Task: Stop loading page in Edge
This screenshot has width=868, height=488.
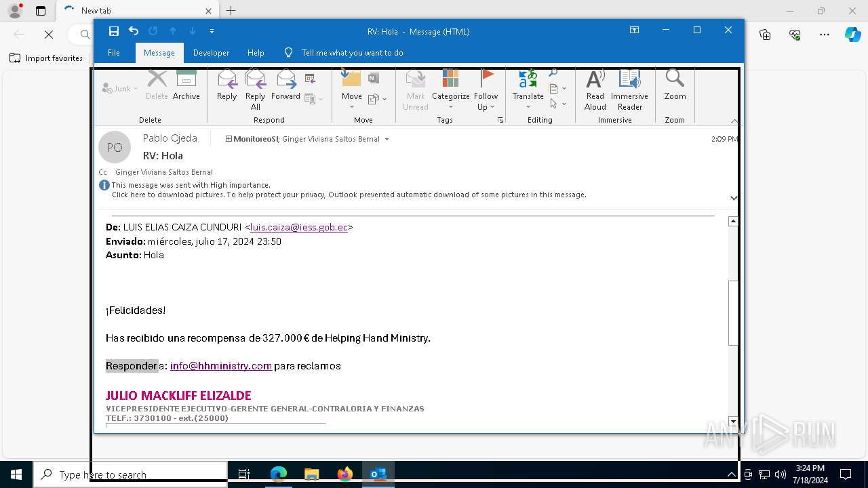Action: click(x=49, y=35)
